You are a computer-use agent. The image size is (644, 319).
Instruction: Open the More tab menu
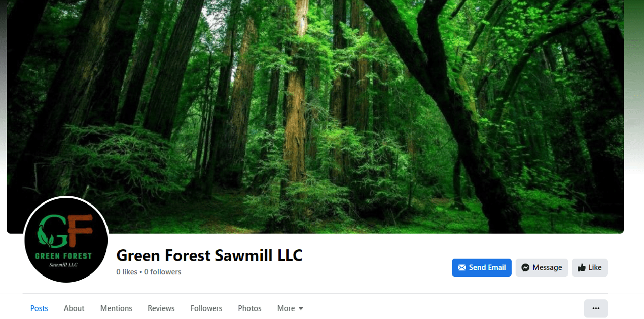(290, 308)
